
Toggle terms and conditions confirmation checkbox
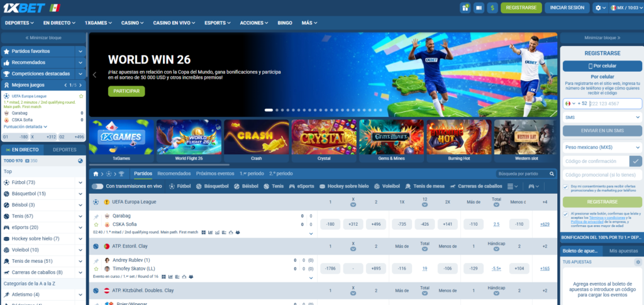(x=565, y=214)
